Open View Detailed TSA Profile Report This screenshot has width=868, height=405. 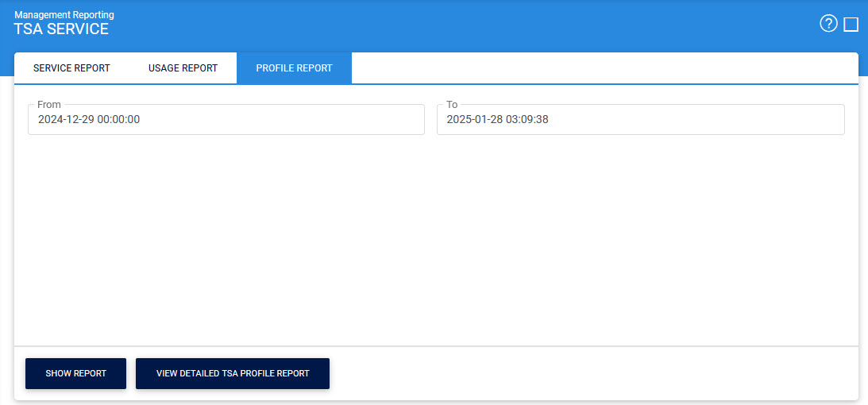coord(233,373)
